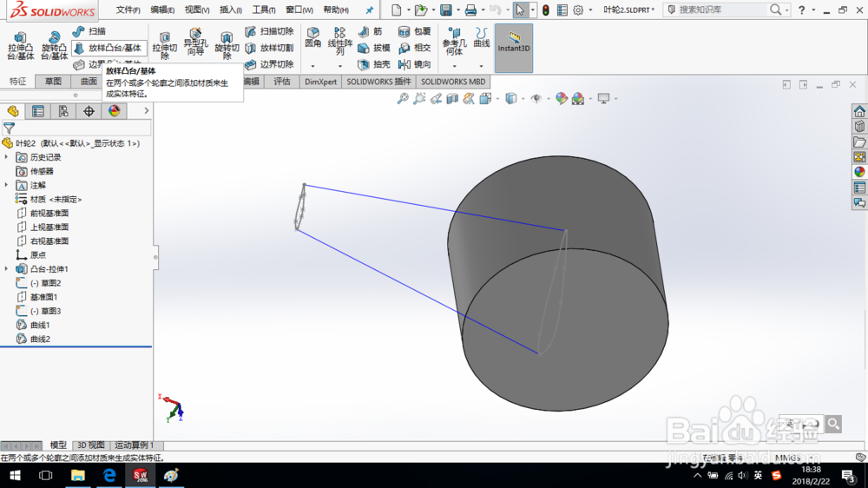868x488 pixels.
Task: Switch to the 3D 视图 bottom tab
Action: (x=91, y=445)
